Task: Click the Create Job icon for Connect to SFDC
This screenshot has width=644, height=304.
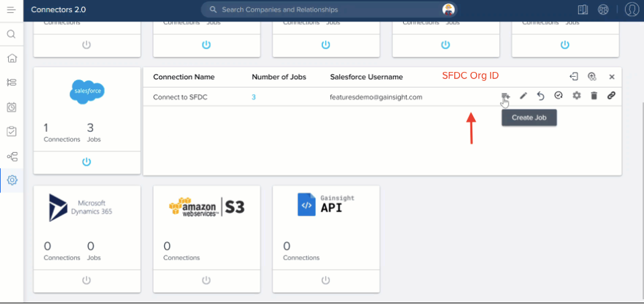Action: [505, 96]
